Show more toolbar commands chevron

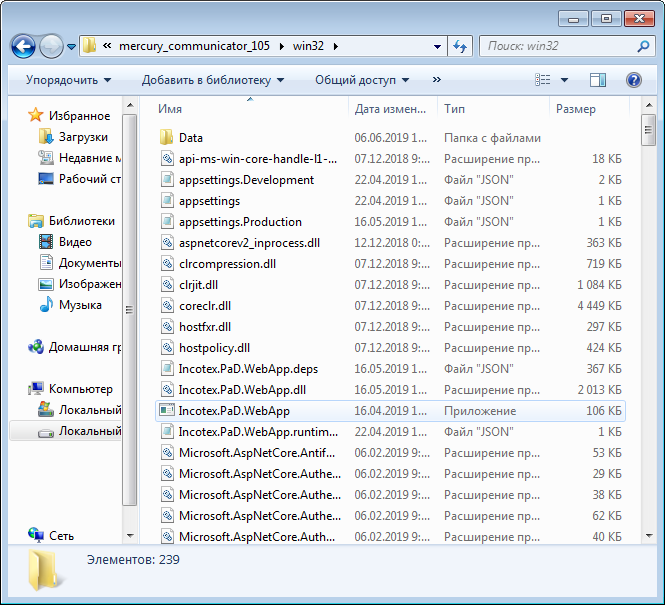pyautogui.click(x=436, y=80)
